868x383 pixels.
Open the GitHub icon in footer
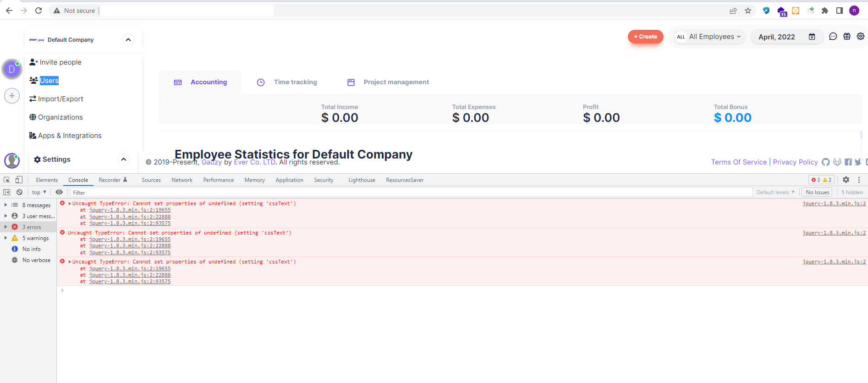point(826,162)
